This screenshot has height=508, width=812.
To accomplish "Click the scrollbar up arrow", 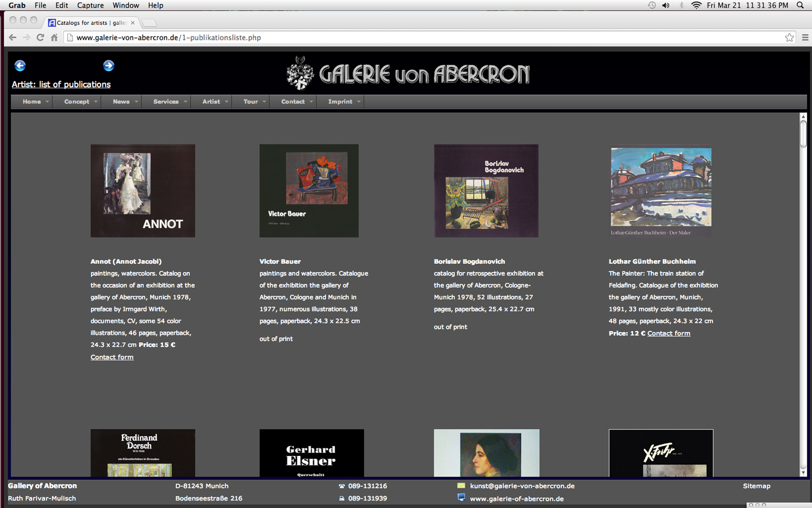I will 803,116.
